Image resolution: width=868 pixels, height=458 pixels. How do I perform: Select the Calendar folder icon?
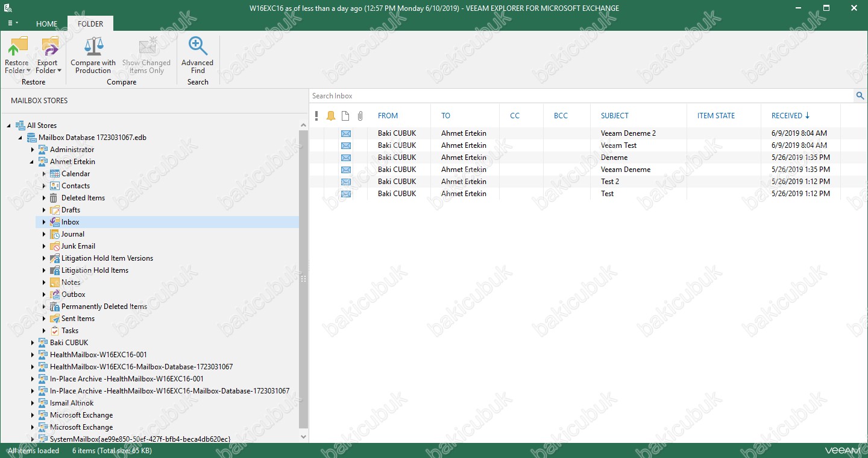[x=55, y=174]
